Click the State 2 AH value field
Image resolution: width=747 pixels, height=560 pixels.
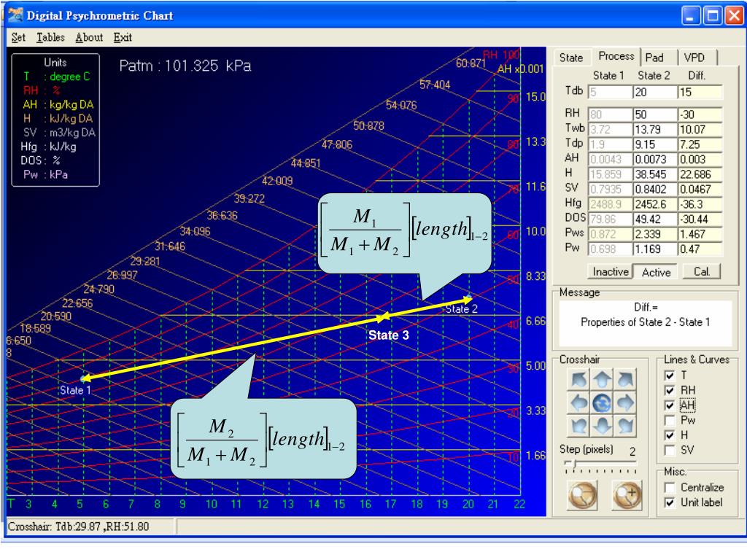click(655, 160)
